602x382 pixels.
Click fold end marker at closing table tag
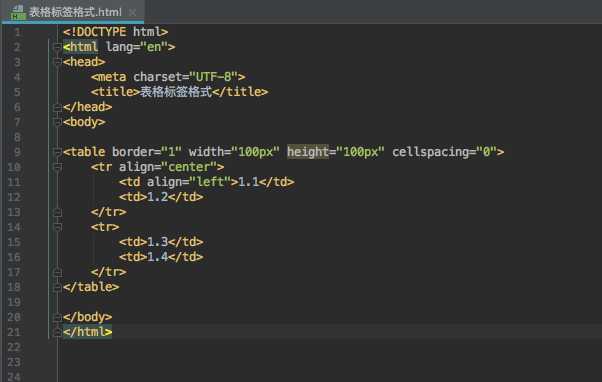(x=57, y=287)
